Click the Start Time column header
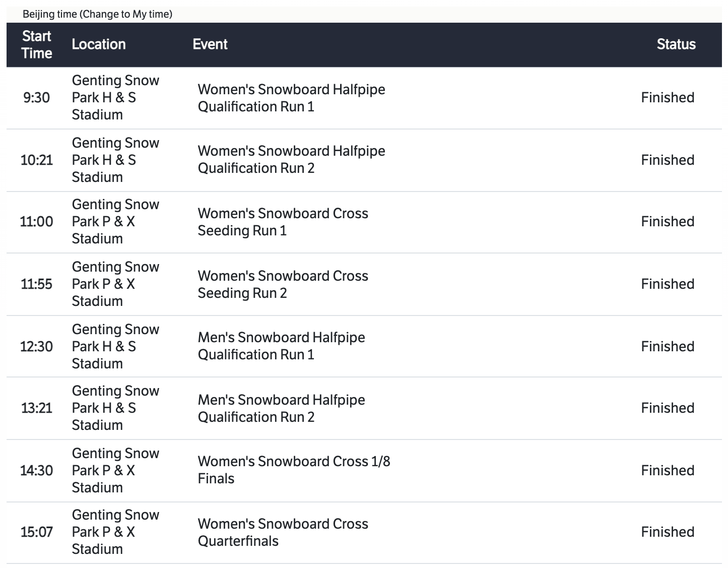Viewport: 728px width, 568px height. pos(37,45)
